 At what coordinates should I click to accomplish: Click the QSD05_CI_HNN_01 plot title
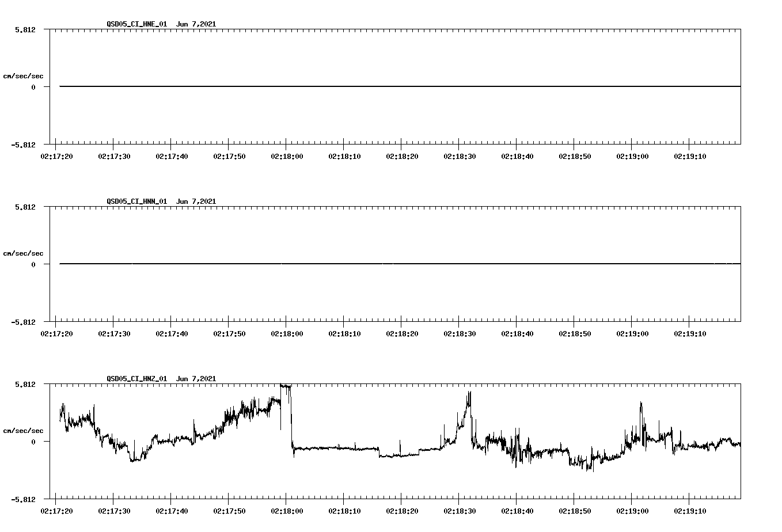click(x=161, y=202)
